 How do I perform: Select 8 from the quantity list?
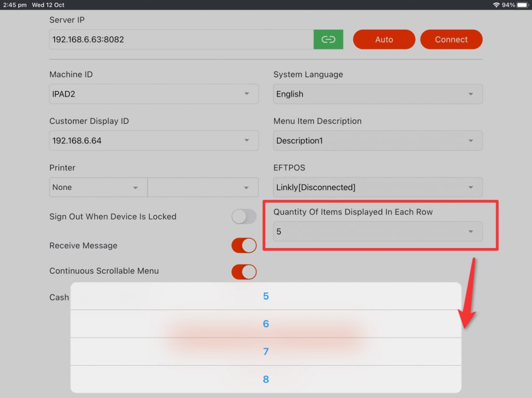pyautogui.click(x=266, y=379)
